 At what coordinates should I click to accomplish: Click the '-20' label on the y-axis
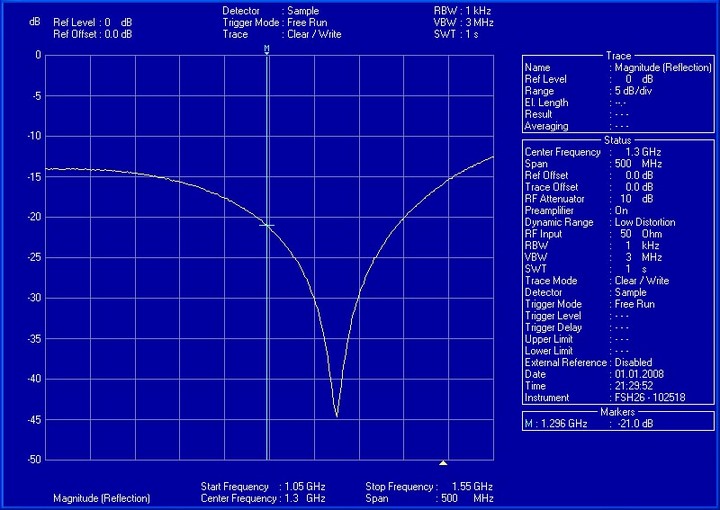tap(34, 217)
